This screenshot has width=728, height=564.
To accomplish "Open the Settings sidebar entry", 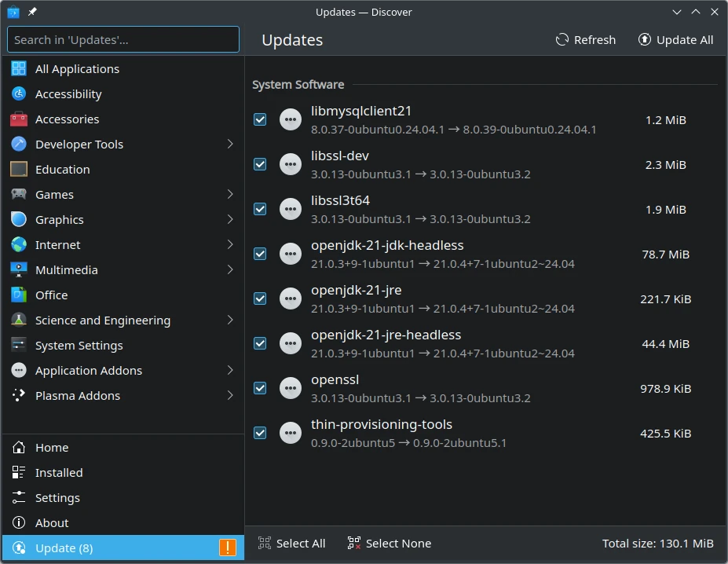I will [x=123, y=497].
